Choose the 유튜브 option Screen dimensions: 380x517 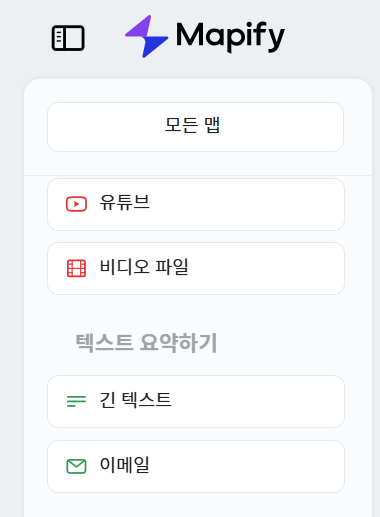pos(196,204)
